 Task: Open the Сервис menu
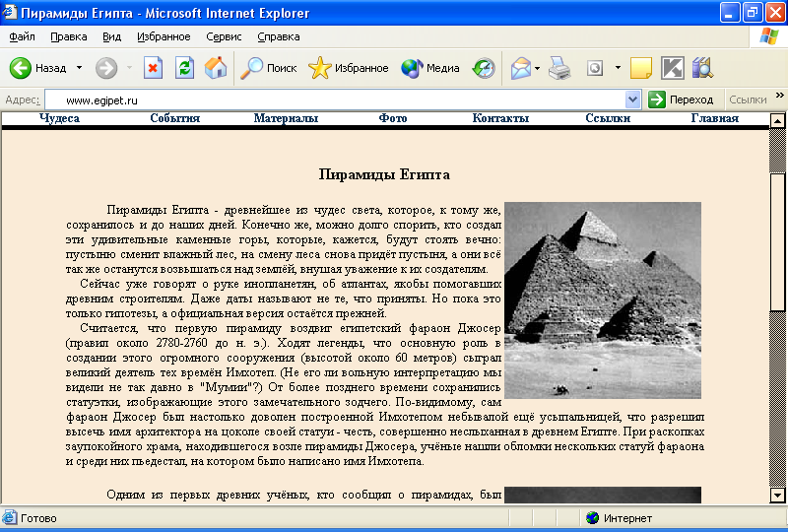click(x=225, y=36)
